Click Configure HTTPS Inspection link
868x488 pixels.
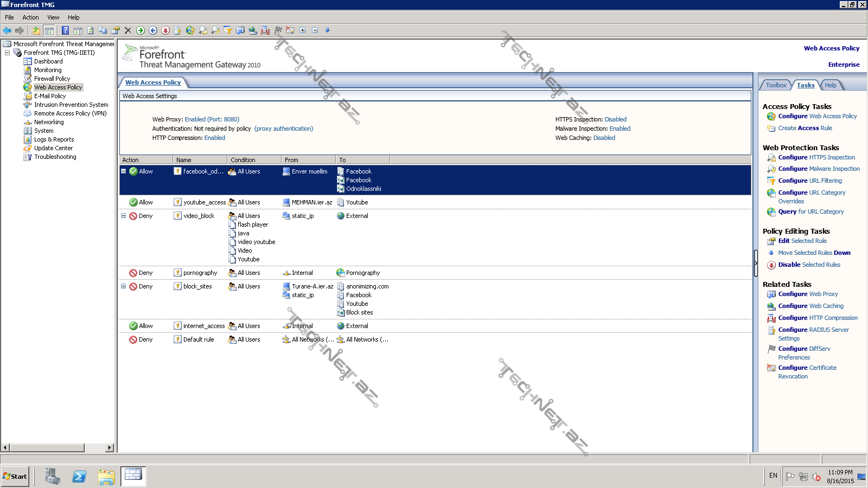(x=816, y=157)
